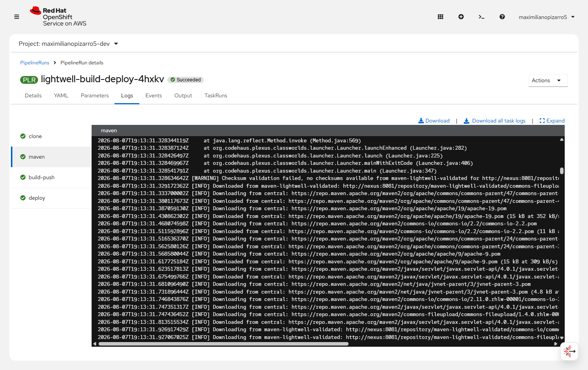Click log line downloading apache-9.pom

point(299,254)
